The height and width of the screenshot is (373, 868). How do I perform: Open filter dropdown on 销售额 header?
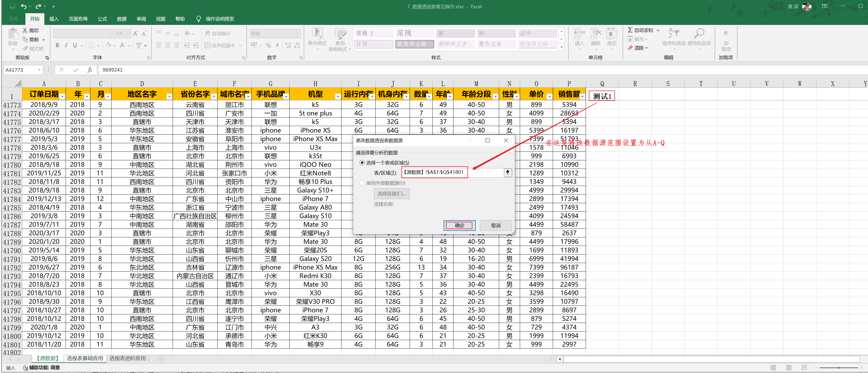[582, 97]
